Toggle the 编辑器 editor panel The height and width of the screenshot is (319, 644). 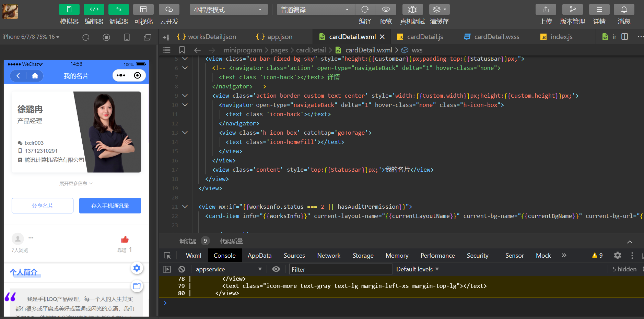point(94,10)
